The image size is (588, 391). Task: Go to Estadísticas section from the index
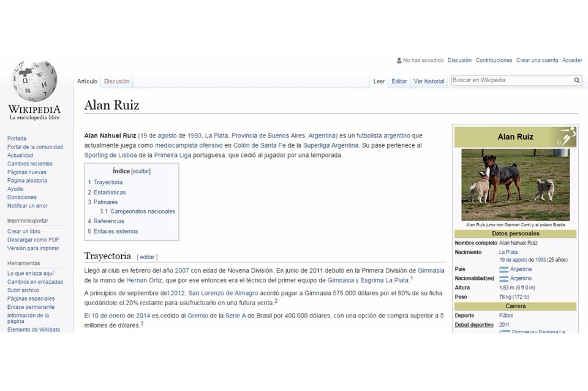tap(109, 192)
